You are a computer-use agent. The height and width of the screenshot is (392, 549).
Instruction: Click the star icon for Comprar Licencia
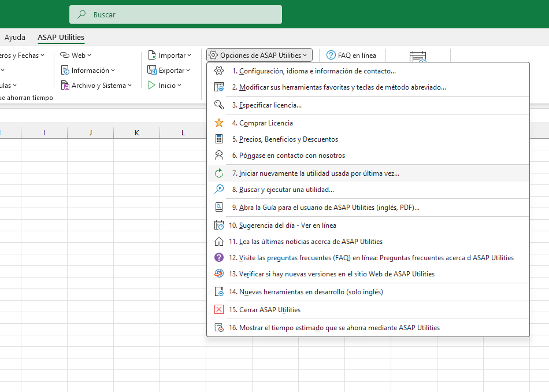(x=219, y=123)
